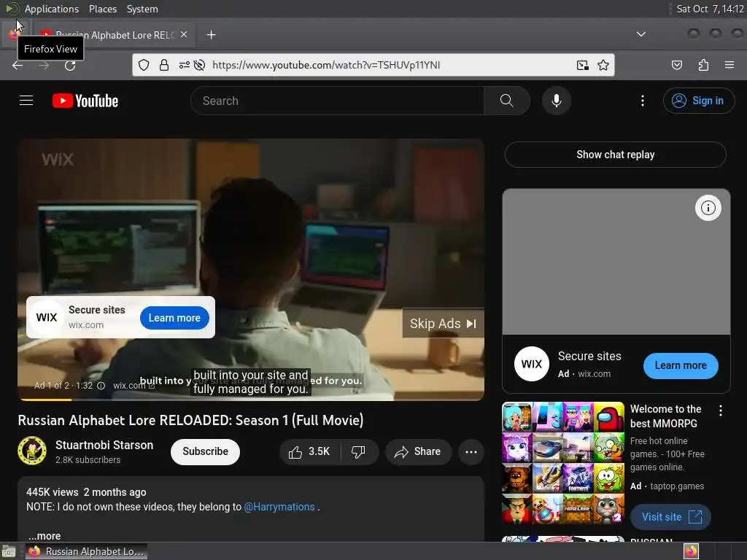Open more actions ellipsis under video
Viewport: 747px width, 560px height.
[x=471, y=452]
